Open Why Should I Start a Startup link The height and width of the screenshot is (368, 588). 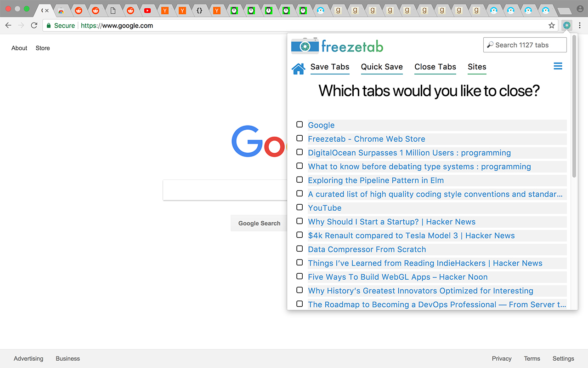pyautogui.click(x=392, y=222)
